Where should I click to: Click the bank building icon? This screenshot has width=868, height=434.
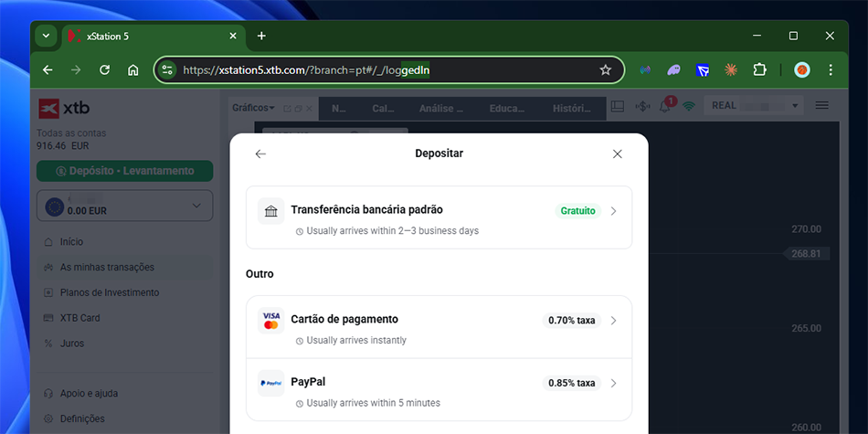[271, 211]
